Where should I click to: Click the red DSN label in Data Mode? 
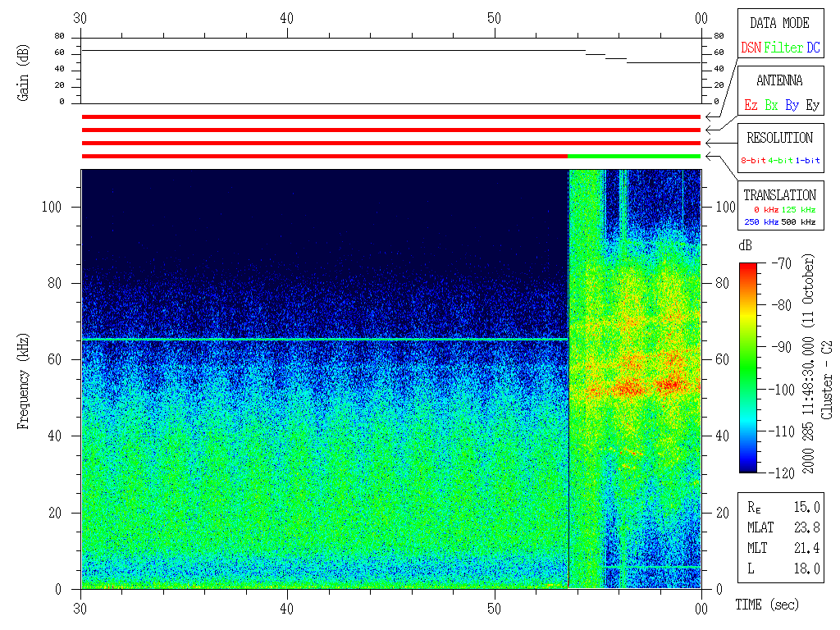click(751, 48)
